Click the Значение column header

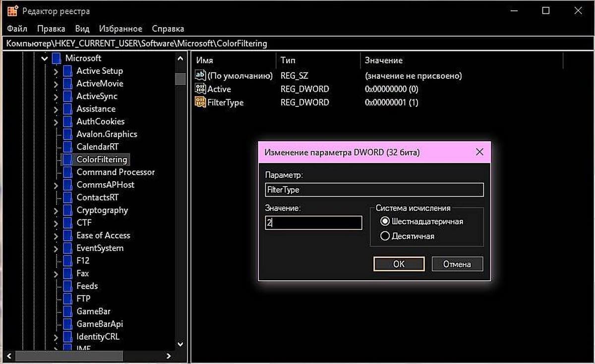pos(462,60)
